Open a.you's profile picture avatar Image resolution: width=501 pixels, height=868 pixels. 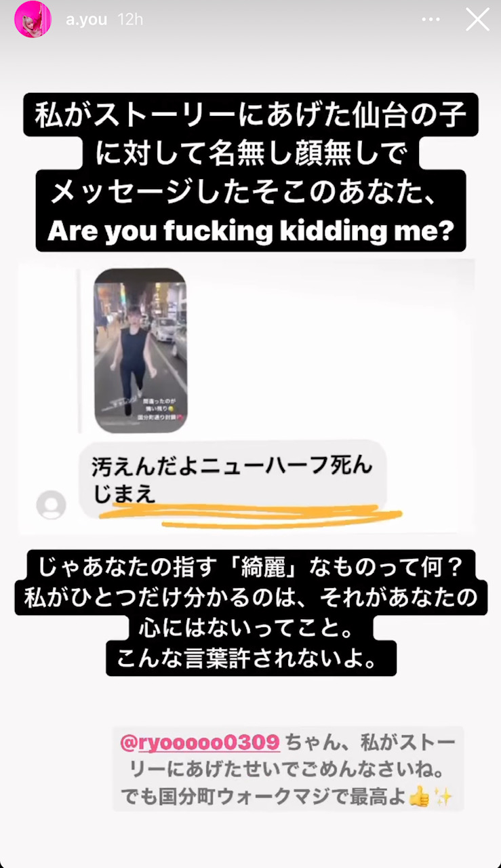click(x=33, y=19)
